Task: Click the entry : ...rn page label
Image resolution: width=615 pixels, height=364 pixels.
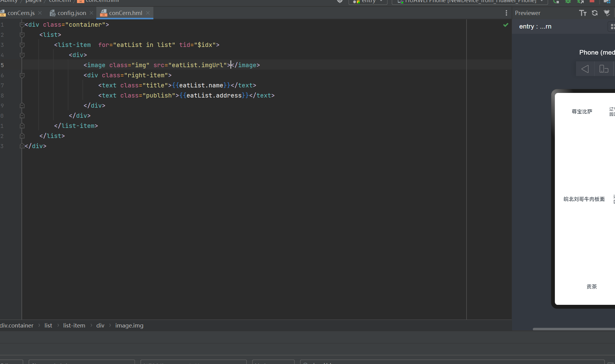Action: click(535, 27)
